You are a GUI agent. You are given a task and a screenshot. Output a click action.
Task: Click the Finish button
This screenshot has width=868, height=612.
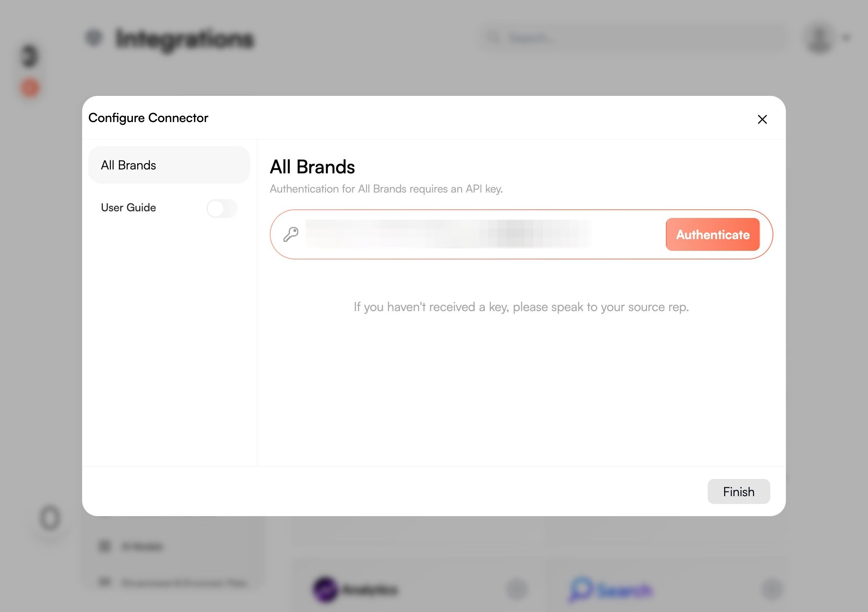[738, 491]
